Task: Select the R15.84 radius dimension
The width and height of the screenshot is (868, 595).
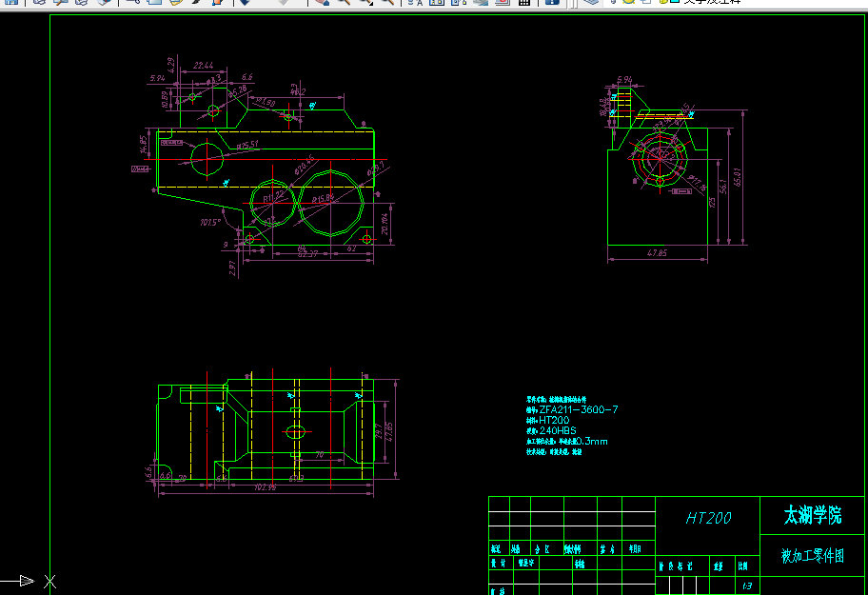Action: pos(323,198)
